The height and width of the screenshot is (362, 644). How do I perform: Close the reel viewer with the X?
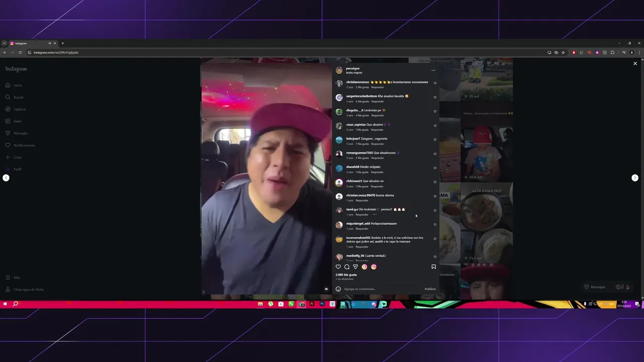click(635, 64)
